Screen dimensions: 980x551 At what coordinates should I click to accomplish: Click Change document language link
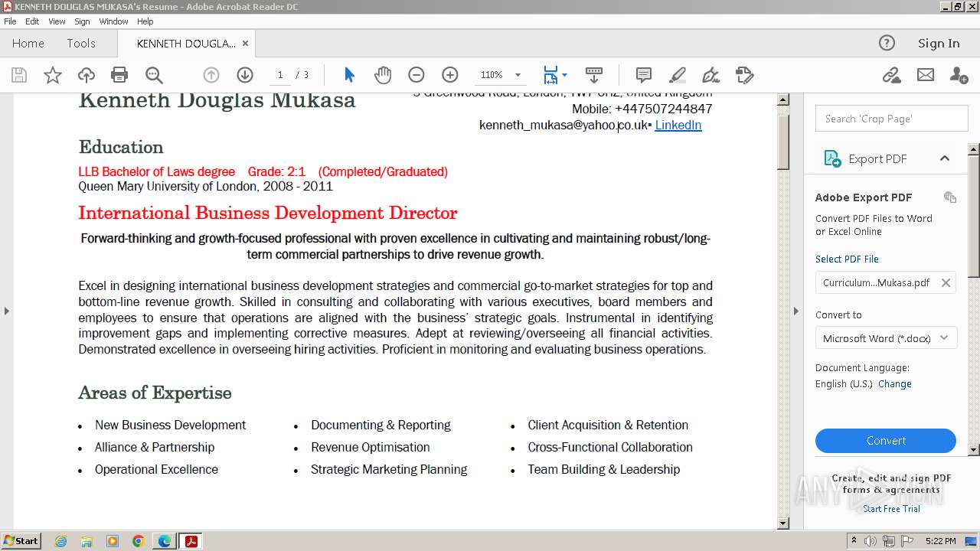[895, 384]
